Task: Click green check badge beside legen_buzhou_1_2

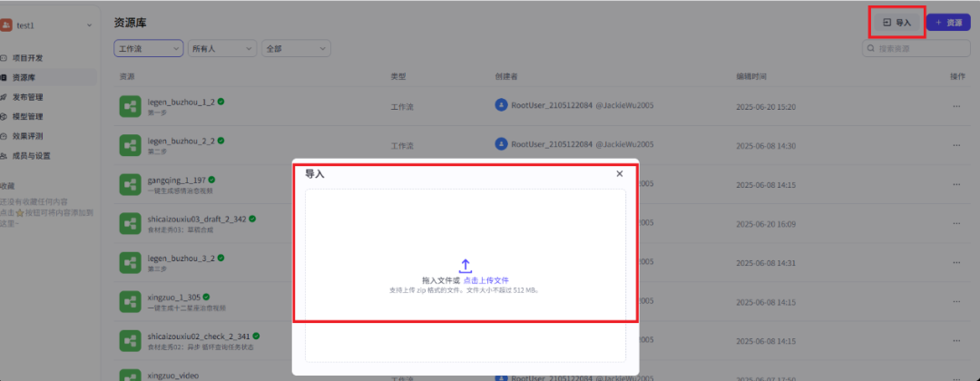Action: 221,102
